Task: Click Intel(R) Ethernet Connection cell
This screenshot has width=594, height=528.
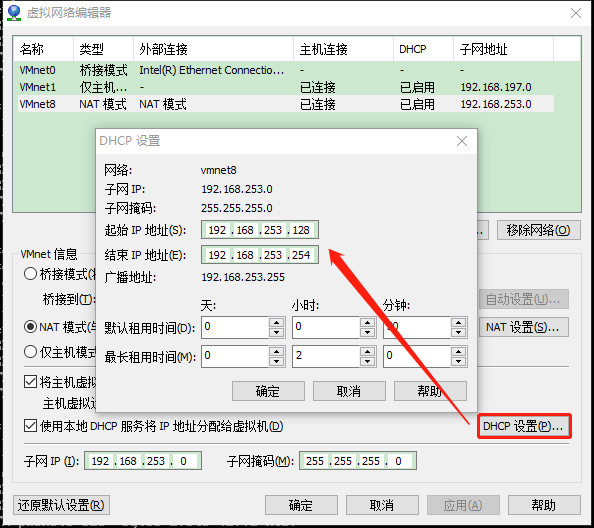Action: (211, 70)
